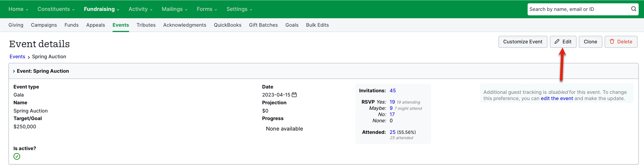Open the Fundraising dropdown menu

(x=101, y=9)
